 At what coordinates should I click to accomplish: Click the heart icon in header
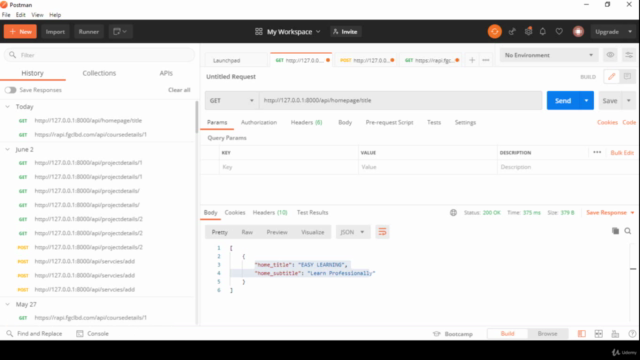click(559, 31)
